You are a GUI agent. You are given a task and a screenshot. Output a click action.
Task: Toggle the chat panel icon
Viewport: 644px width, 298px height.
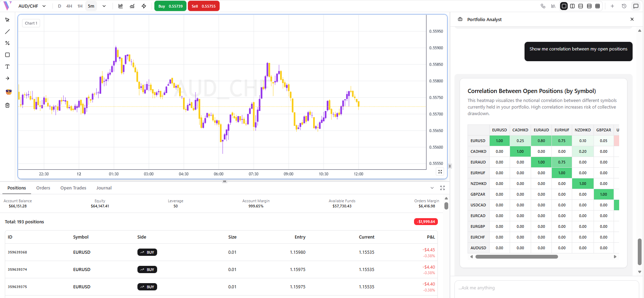pos(636,6)
